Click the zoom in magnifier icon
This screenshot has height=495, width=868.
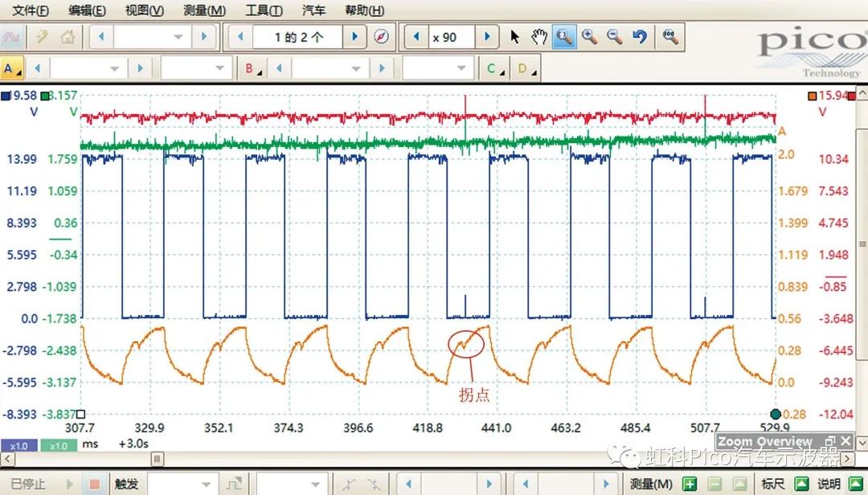[589, 37]
